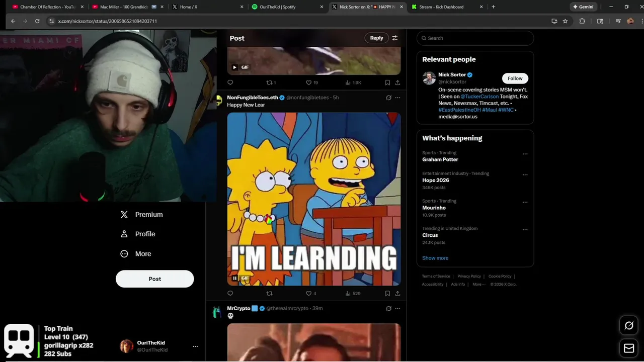Open more options for Graham Potter trend
This screenshot has width=644, height=362.
point(525,154)
